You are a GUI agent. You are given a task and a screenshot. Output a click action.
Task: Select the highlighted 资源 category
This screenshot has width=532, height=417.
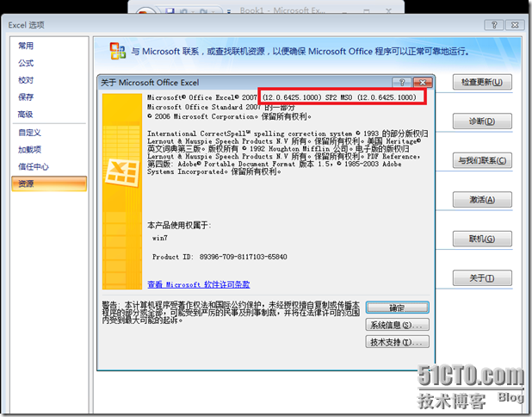coord(49,184)
